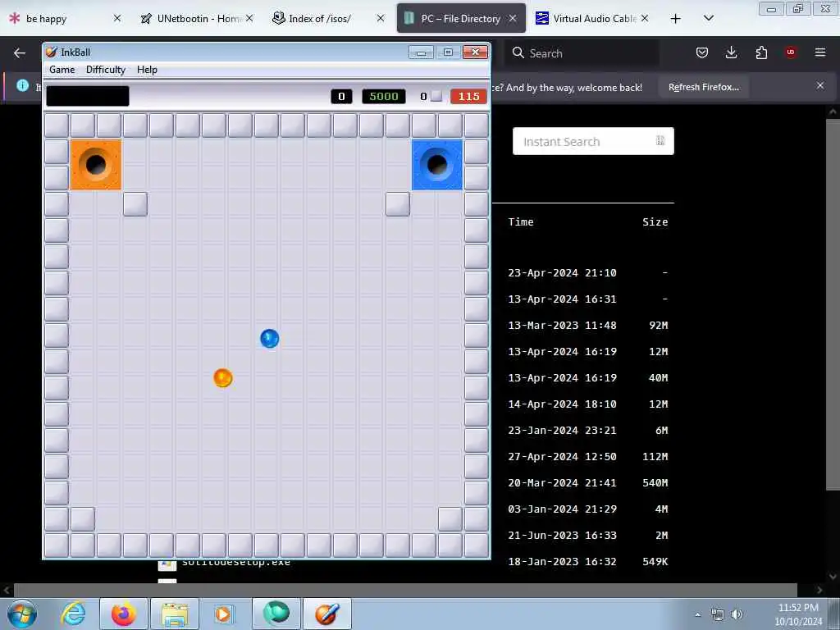The height and width of the screenshot is (630, 840).
Task: Open the Firefox extensions icon
Action: pyautogui.click(x=761, y=52)
